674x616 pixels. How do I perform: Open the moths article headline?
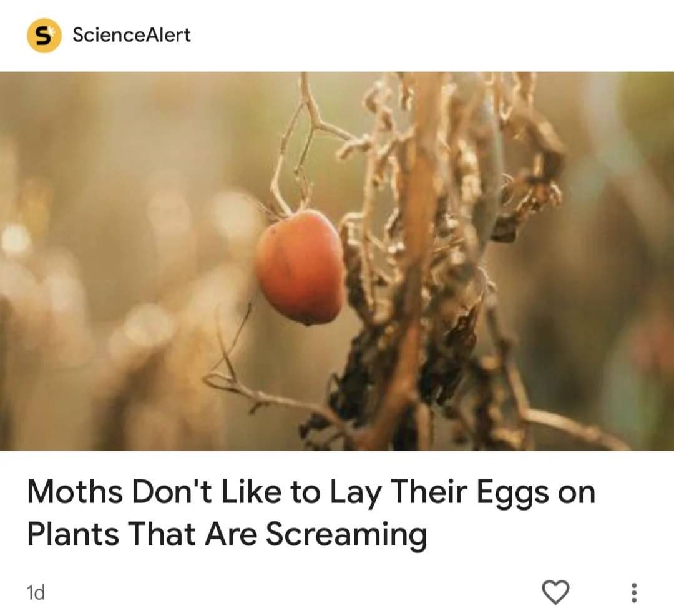pos(311,513)
